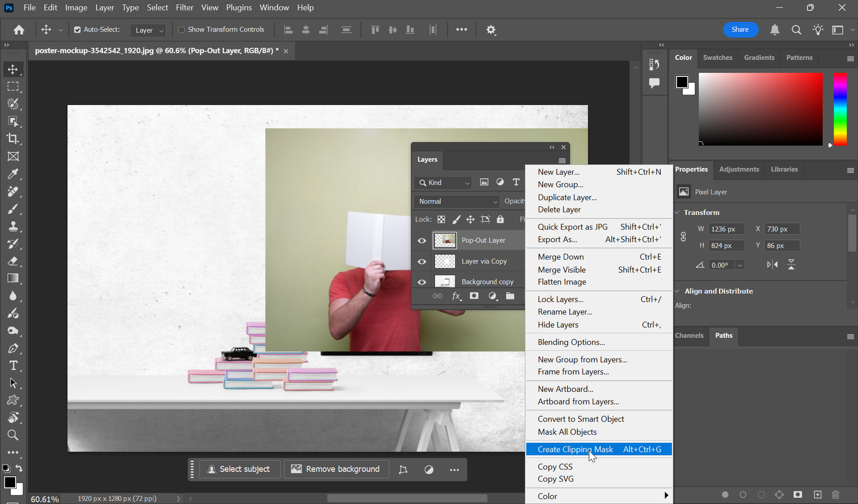The height and width of the screenshot is (504, 858).
Task: Select the Zoom tool
Action: [14, 435]
